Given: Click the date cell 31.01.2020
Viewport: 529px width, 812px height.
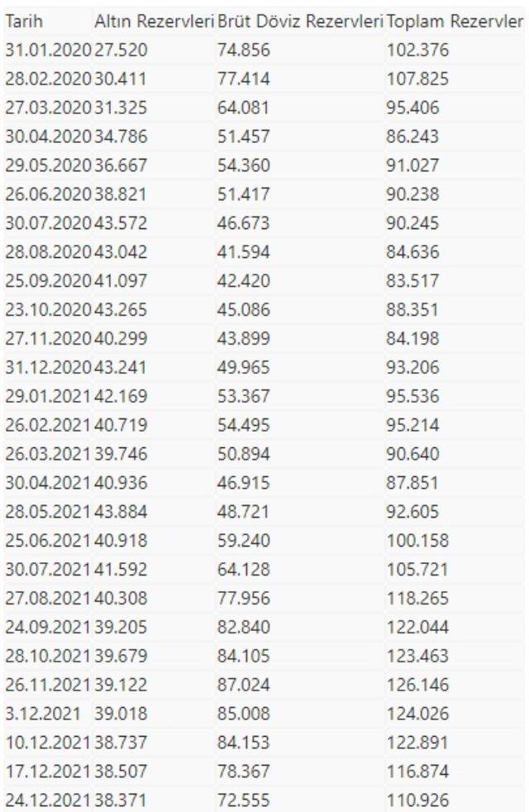Looking at the screenshot, I should [48, 50].
